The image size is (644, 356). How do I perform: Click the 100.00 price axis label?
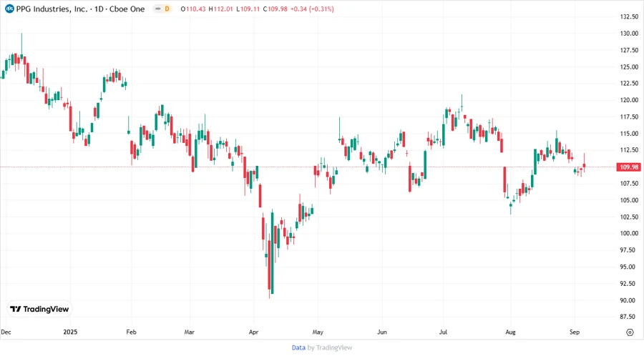pos(629,233)
